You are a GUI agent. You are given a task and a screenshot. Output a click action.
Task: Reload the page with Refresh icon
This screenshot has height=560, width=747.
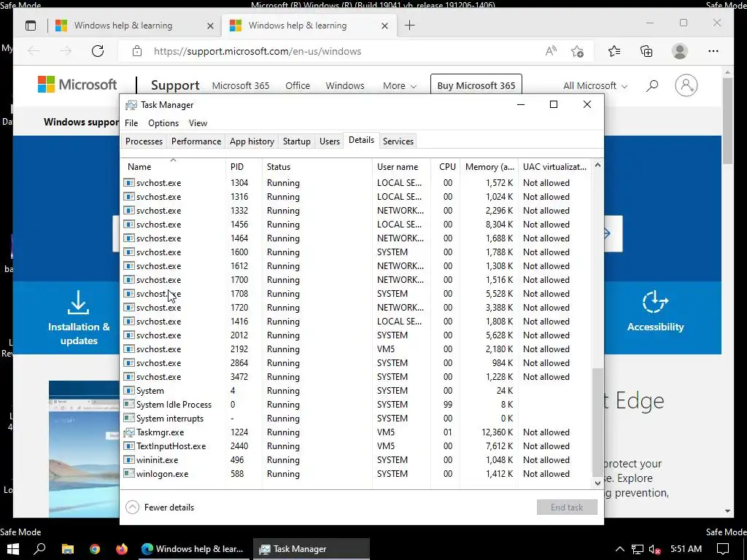click(x=98, y=51)
